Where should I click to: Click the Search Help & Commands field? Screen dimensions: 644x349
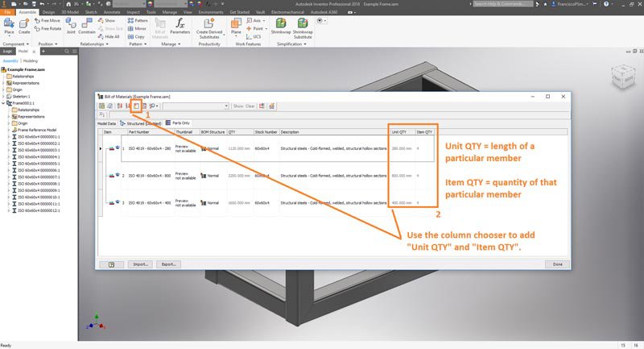502,4
